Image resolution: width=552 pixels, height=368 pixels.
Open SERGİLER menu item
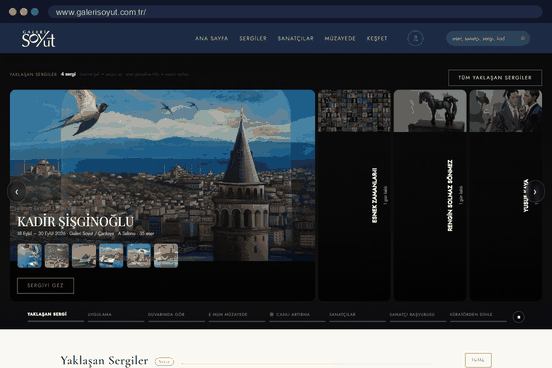click(253, 38)
